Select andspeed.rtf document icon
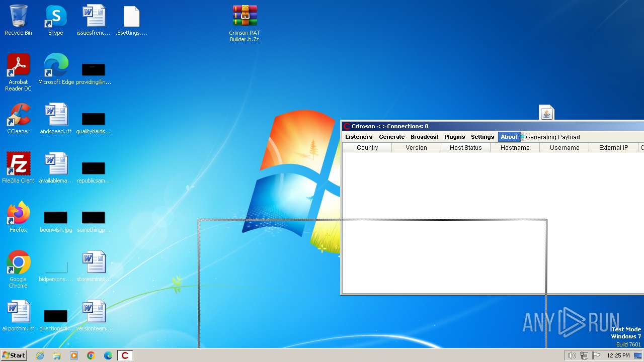This screenshot has width=644, height=362. 56,119
